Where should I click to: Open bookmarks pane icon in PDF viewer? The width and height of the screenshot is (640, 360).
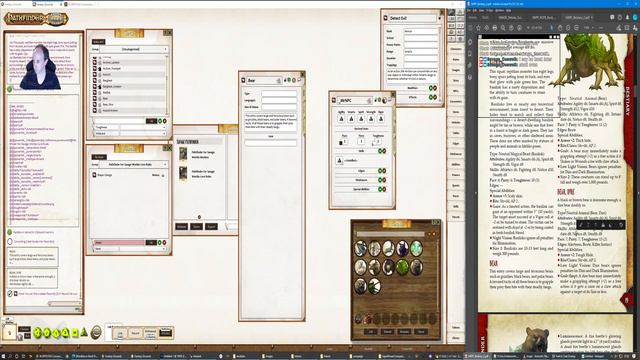coord(470,53)
